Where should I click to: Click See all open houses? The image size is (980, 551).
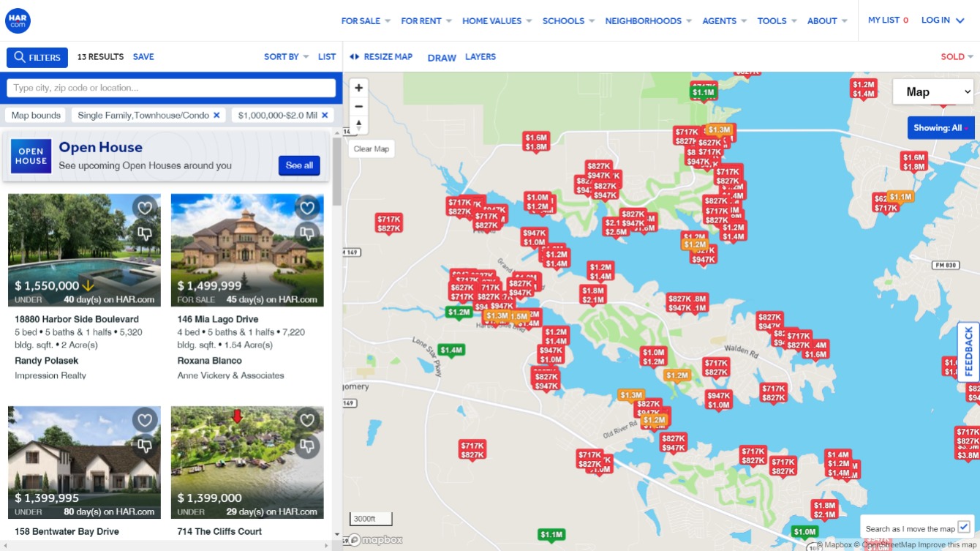pos(299,165)
